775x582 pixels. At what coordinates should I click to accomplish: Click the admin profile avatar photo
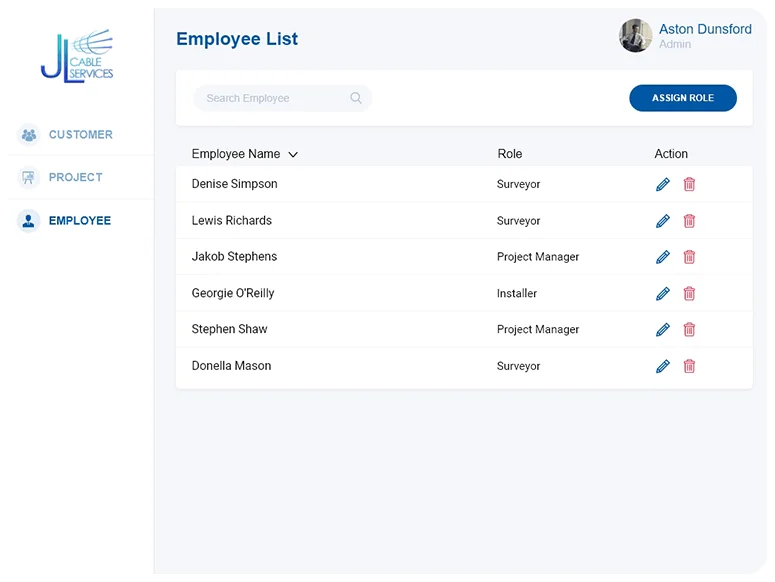(635, 36)
